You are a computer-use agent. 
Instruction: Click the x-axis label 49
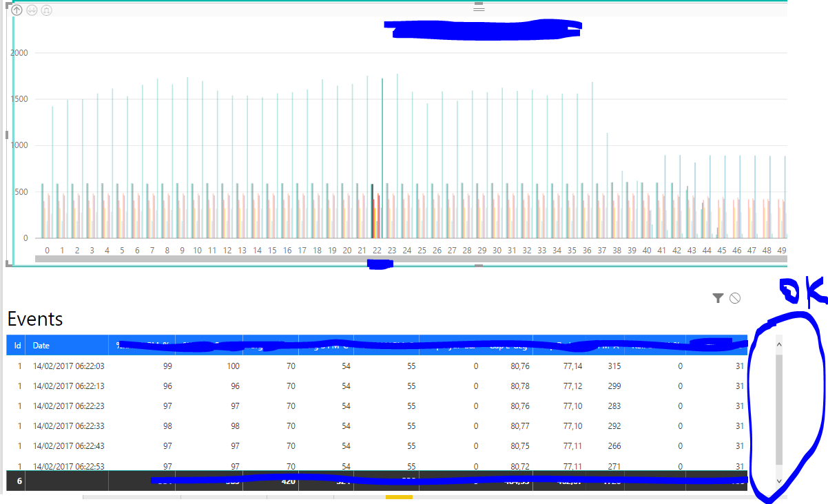coord(782,250)
